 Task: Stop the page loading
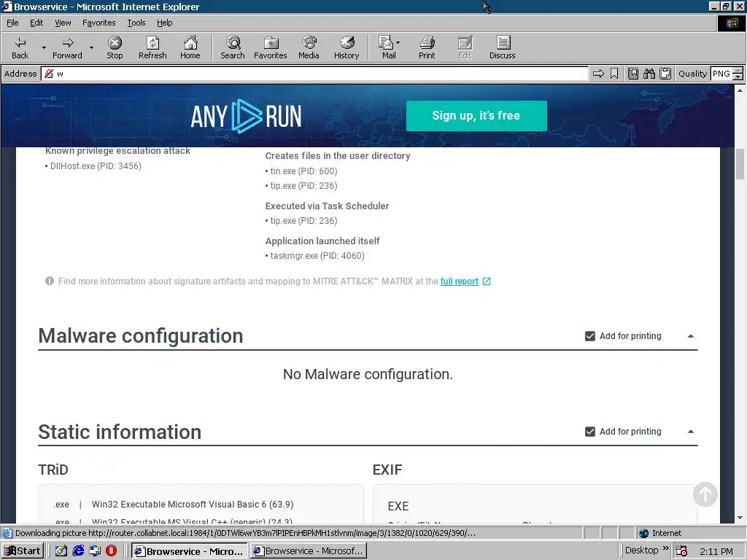(115, 47)
